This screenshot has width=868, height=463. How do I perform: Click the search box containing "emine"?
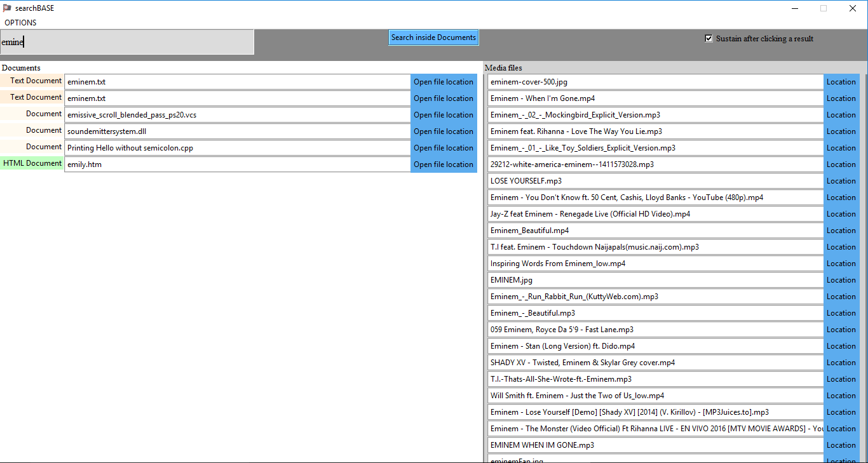point(127,42)
